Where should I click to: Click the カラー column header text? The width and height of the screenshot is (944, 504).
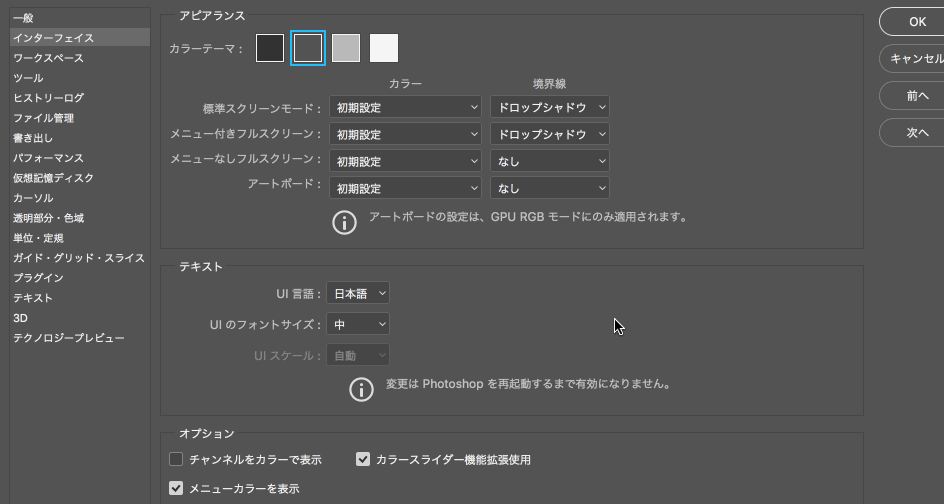coord(405,84)
